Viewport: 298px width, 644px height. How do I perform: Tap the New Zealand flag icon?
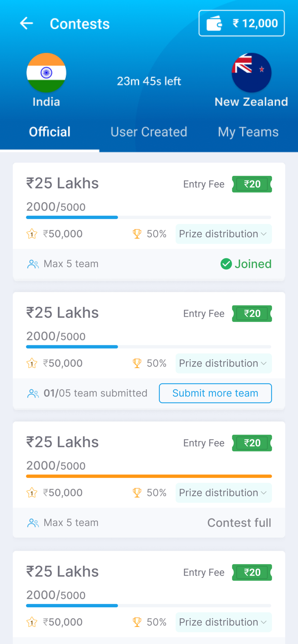coord(252,73)
